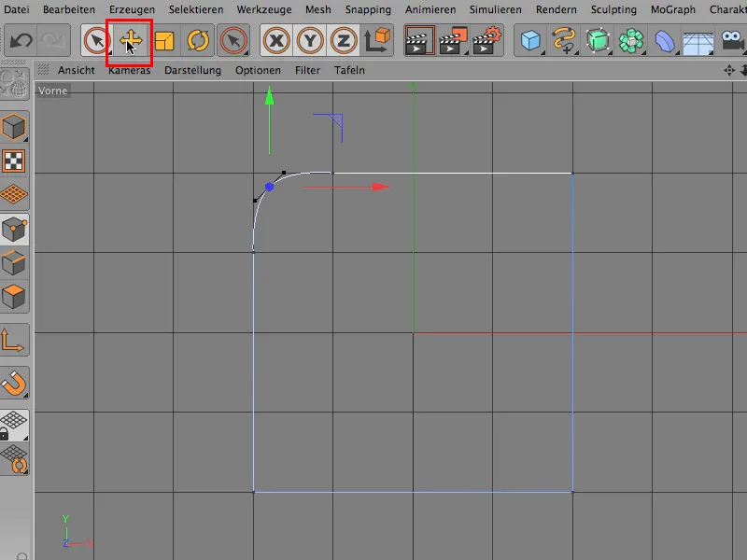Viewport: 747px width, 560px height.
Task: Add a Floor environment object
Action: pyautogui.click(x=698, y=42)
